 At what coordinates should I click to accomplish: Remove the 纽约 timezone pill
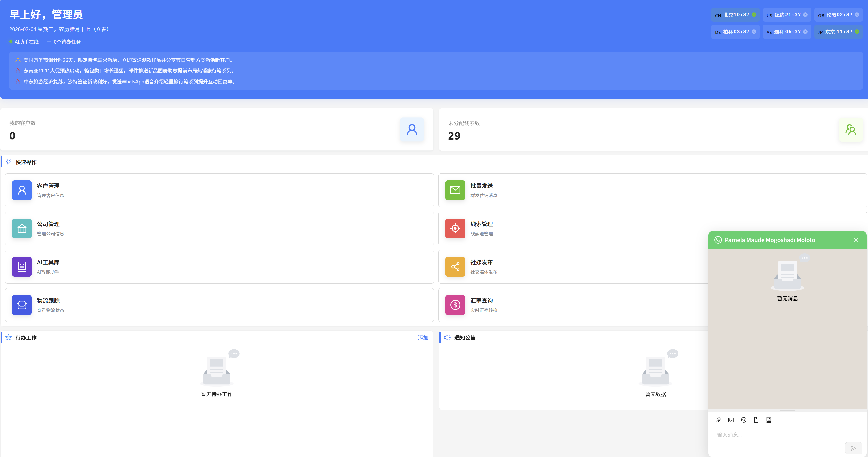806,15
